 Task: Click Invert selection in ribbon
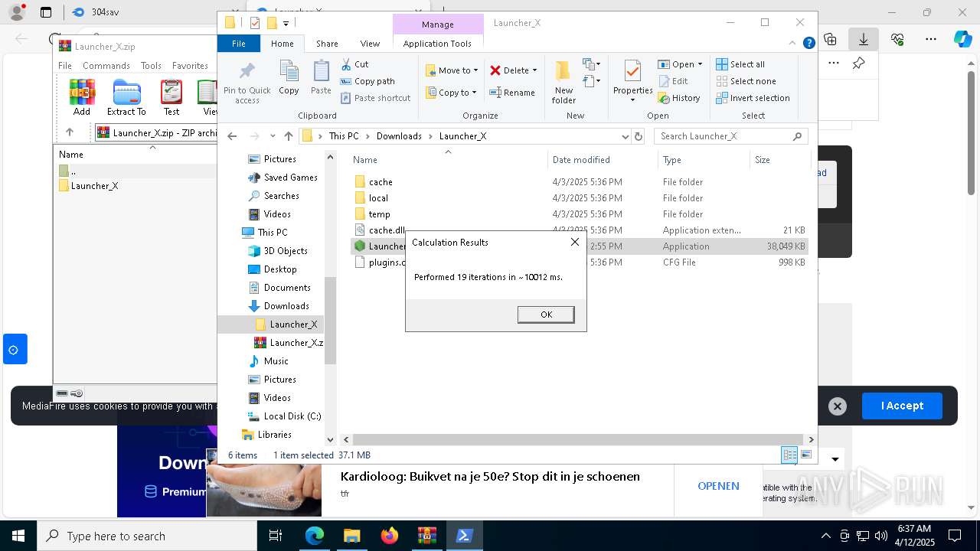[x=753, y=98]
